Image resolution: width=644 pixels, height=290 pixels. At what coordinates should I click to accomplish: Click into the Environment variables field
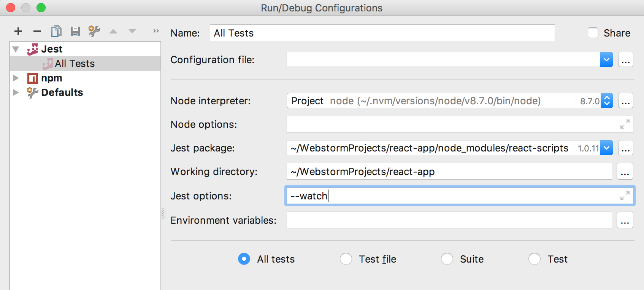click(449, 220)
